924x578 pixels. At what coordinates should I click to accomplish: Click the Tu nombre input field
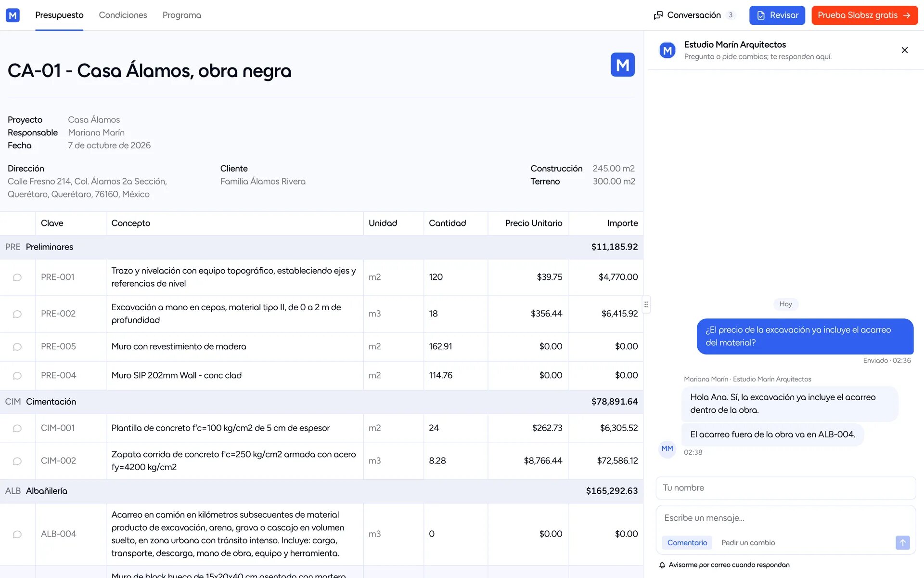pos(785,488)
